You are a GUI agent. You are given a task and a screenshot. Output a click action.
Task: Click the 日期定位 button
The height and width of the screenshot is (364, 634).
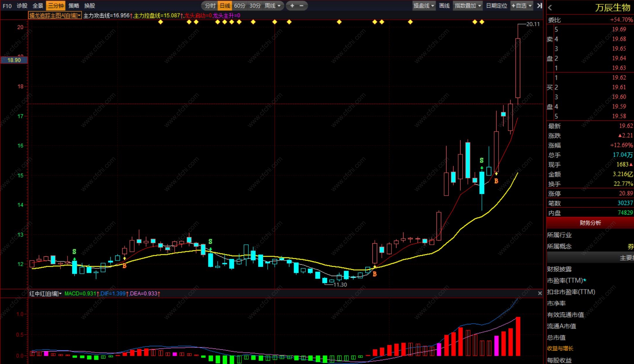click(496, 6)
